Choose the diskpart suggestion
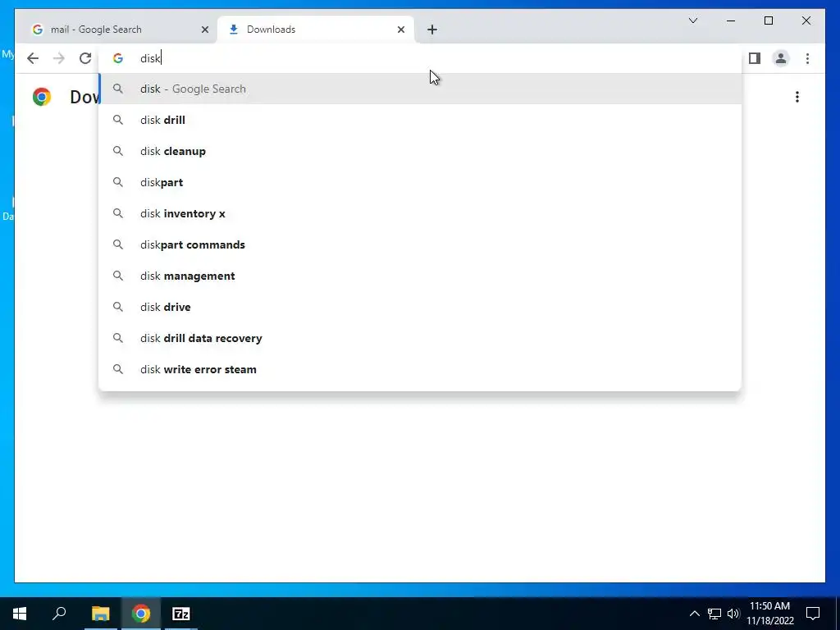 (x=420, y=182)
